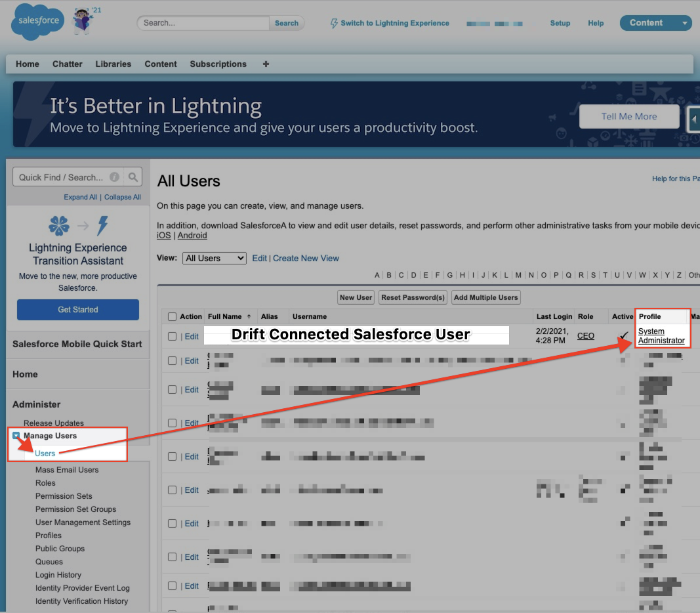Image resolution: width=700 pixels, height=613 pixels.
Task: Collapse the banner with side arrow
Action: [693, 119]
